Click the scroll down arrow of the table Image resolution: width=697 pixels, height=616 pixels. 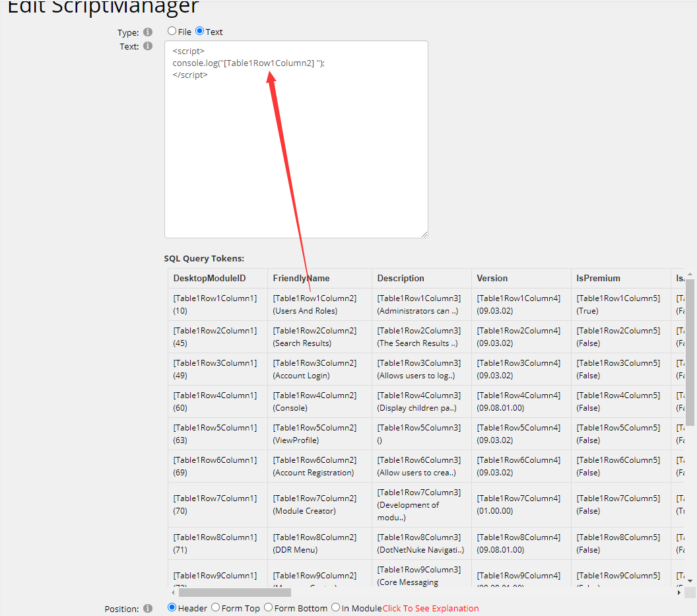pos(690,581)
